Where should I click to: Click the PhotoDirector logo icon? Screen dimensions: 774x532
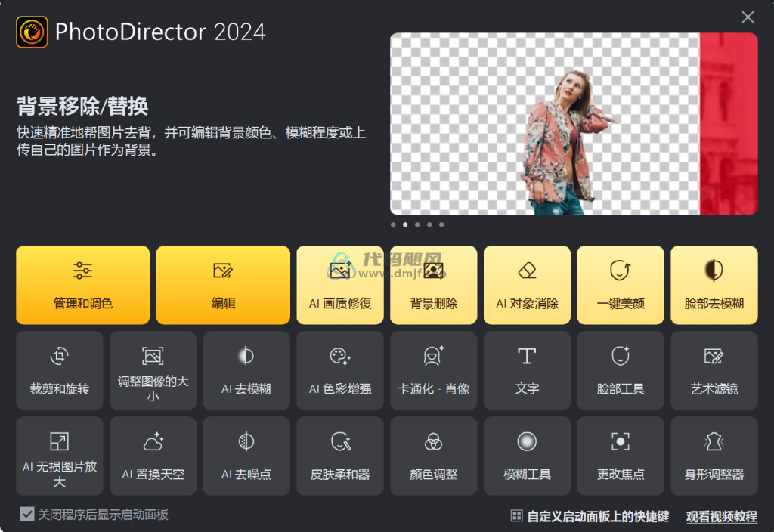[x=32, y=32]
